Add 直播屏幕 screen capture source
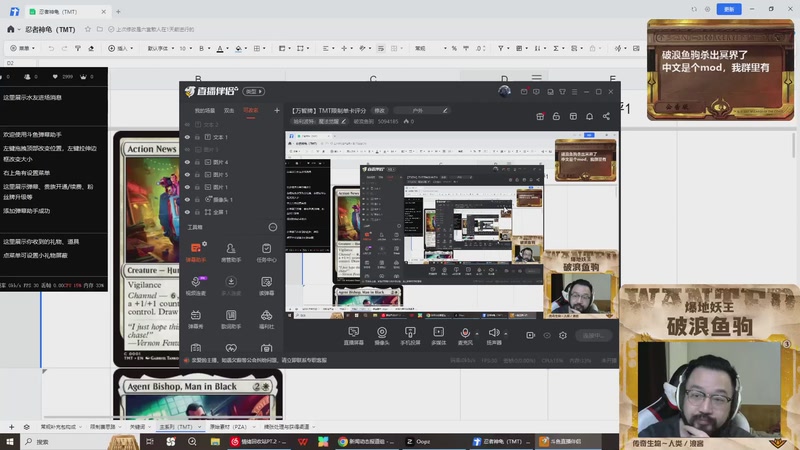 click(x=354, y=336)
